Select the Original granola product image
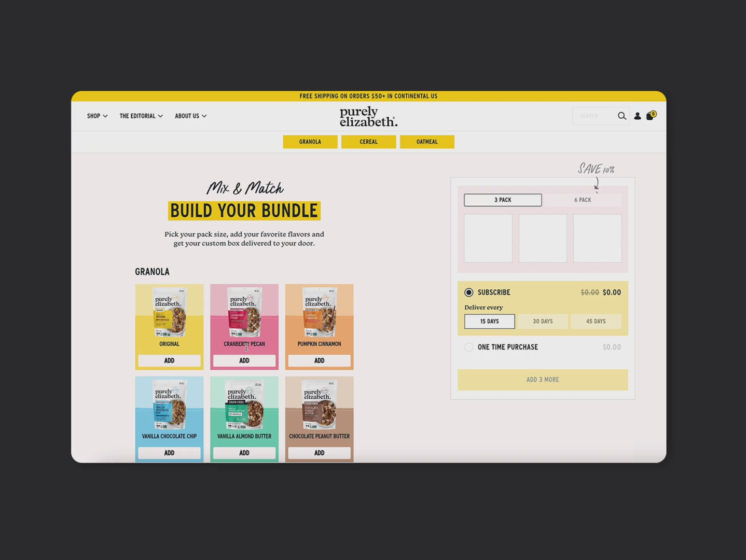This screenshot has width=746, height=560. (169, 312)
